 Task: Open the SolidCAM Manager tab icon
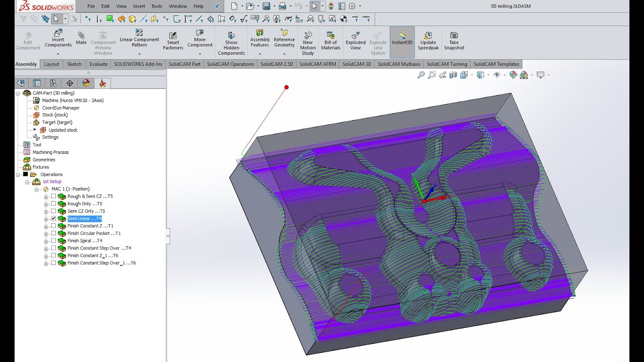point(103,83)
